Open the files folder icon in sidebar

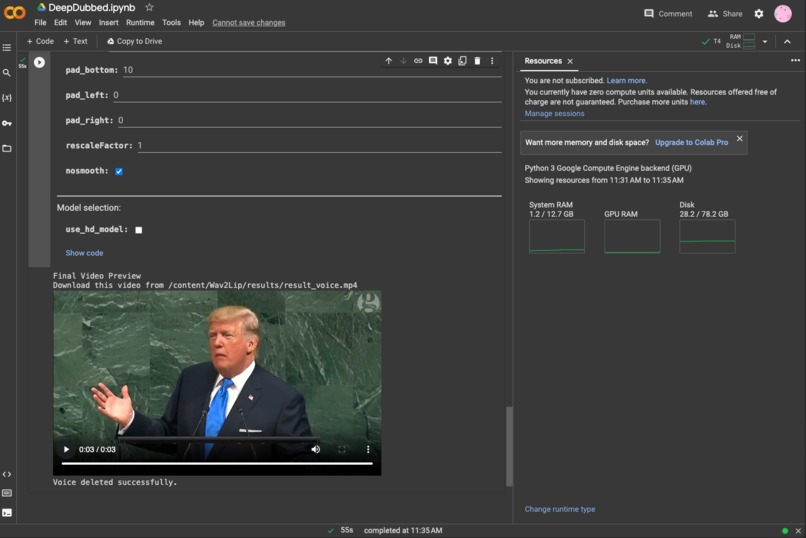[x=7, y=149]
